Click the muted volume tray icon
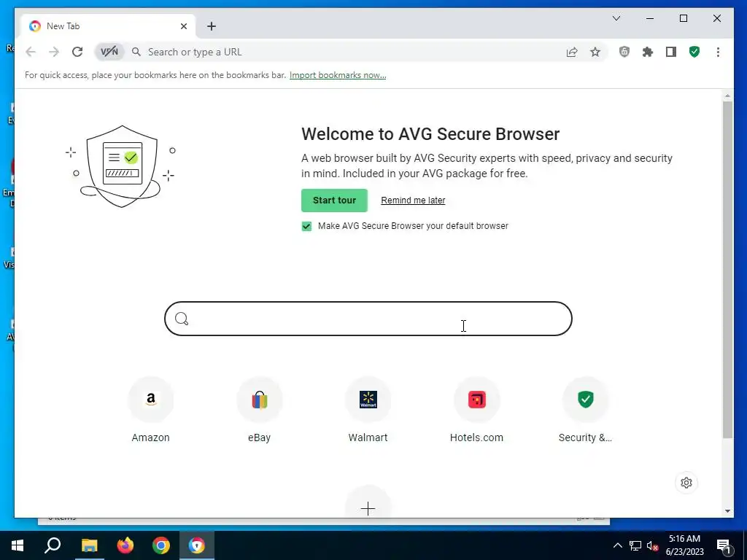Viewport: 747px width, 560px height. [x=652, y=545]
